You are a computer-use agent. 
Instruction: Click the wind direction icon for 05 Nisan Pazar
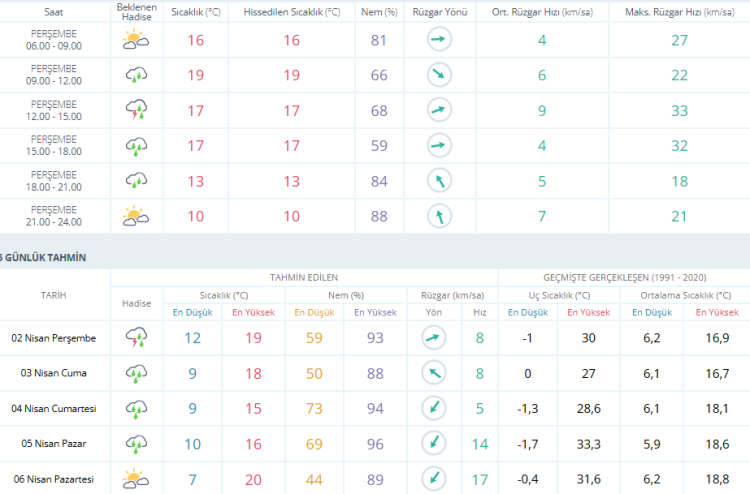432,443
